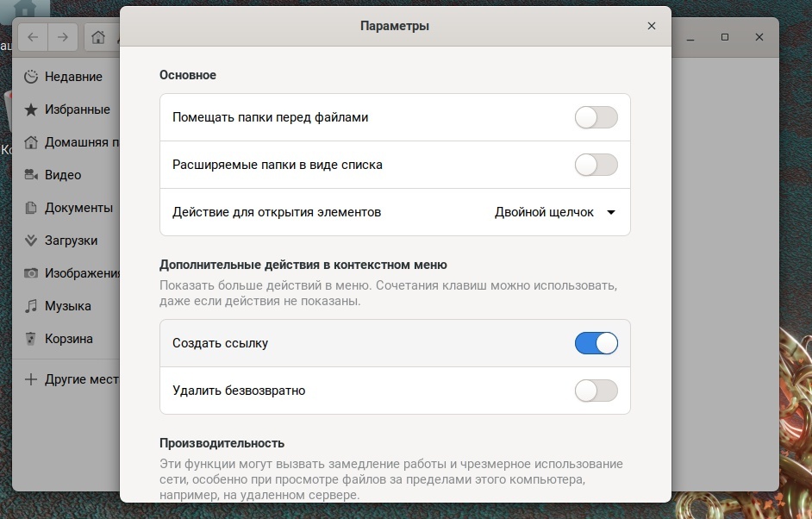Screen dimensions: 812x519
Task: Click the Videos camera icon in sidebar
Action: click(31, 175)
